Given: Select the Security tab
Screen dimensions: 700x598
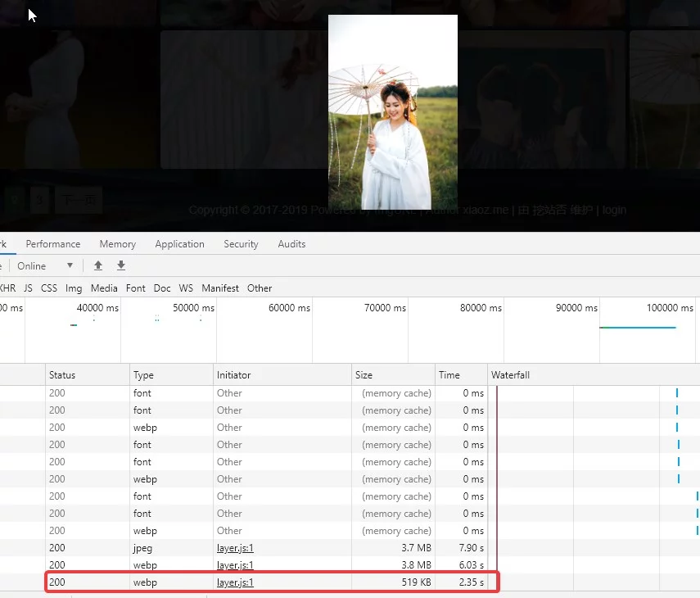Looking at the screenshot, I should click(241, 244).
